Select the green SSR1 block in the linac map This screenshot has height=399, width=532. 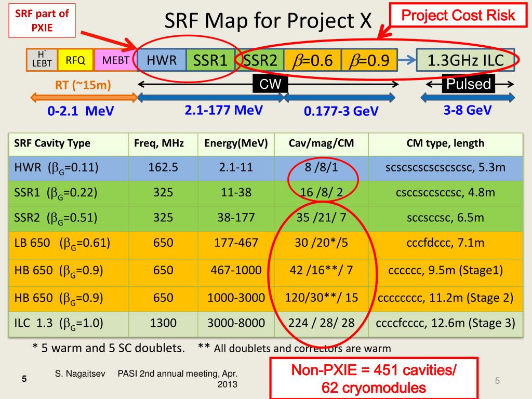pyautogui.click(x=210, y=60)
